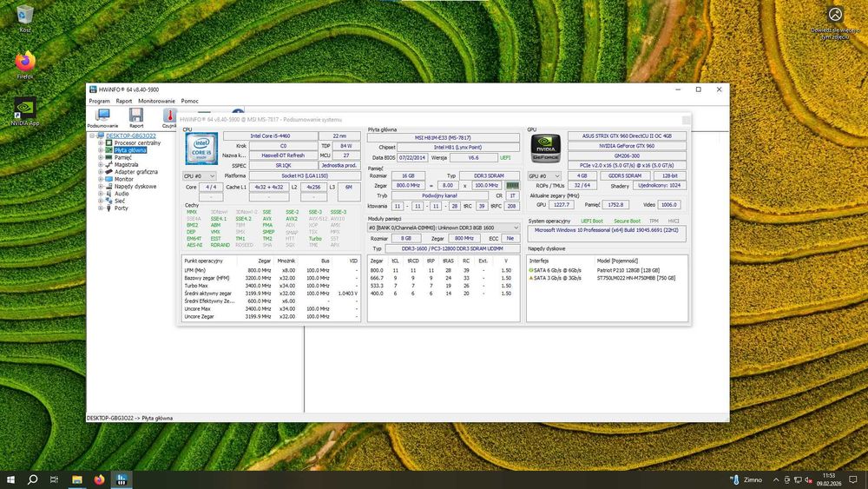
Task: Click the MSI H81M-E33 (MS-7817) field
Action: click(443, 138)
